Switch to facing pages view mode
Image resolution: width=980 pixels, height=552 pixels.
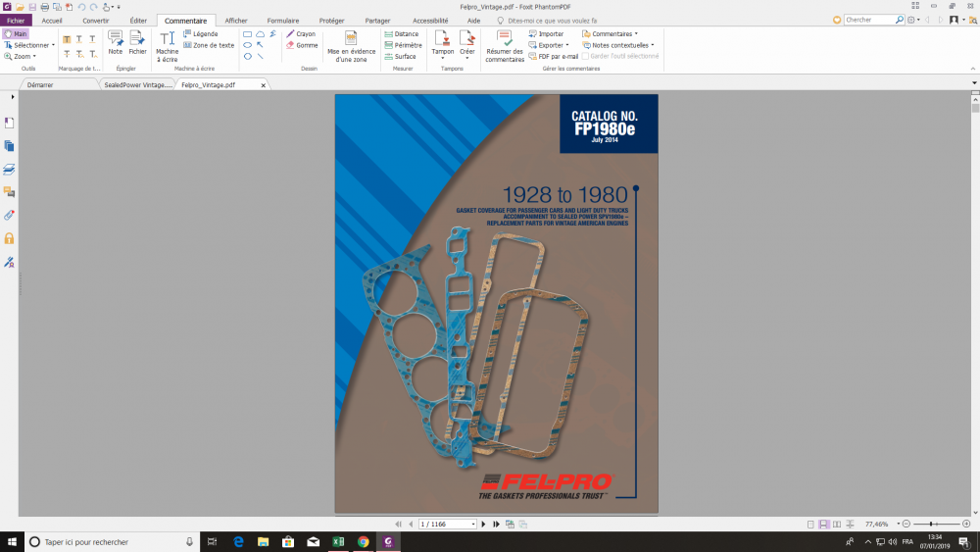click(x=837, y=524)
